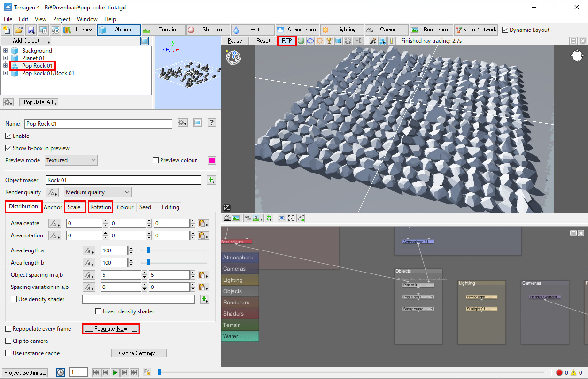This screenshot has height=379, width=588.
Task: Click the 3D preview toolbar icon
Action: [x=55, y=30]
